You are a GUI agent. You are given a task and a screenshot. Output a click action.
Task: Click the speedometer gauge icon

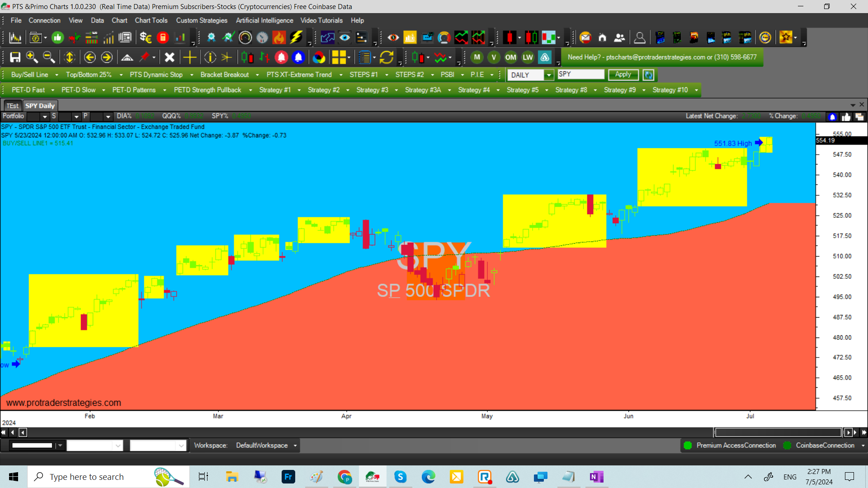click(x=245, y=38)
